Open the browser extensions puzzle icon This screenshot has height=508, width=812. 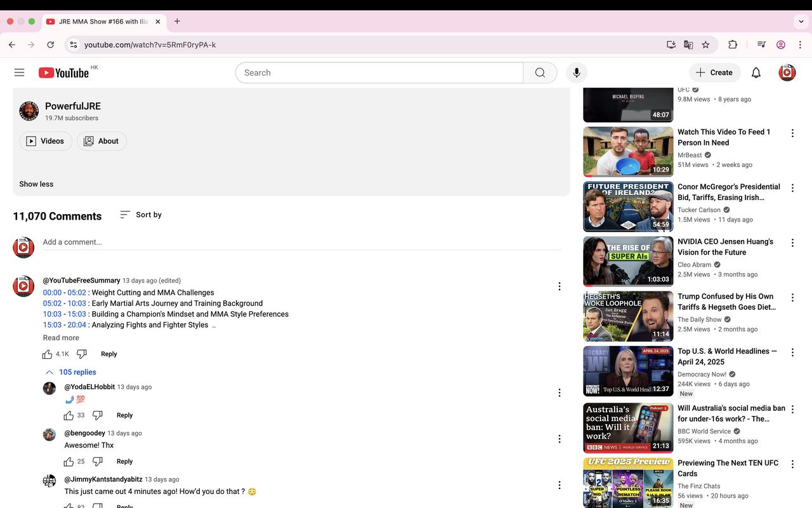pos(733,44)
